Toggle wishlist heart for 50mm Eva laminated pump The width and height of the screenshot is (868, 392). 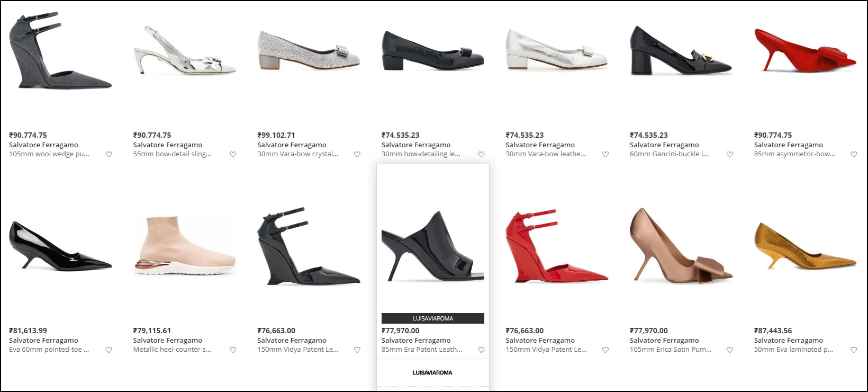854,350
